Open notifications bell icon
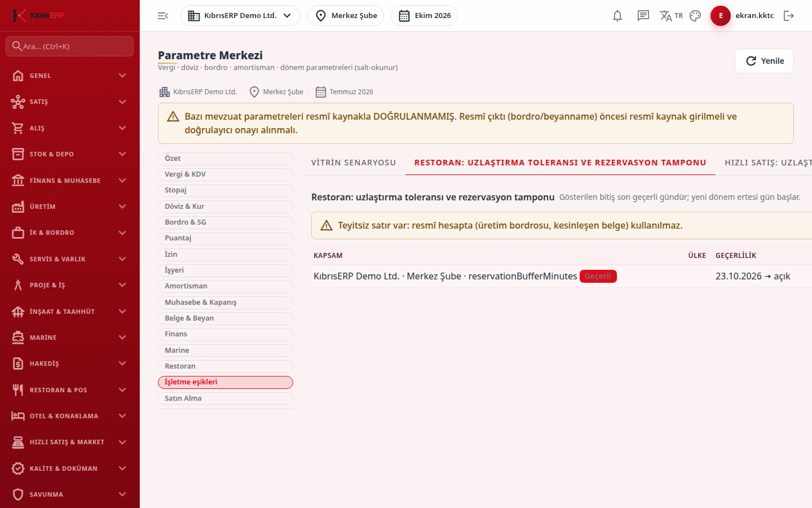This screenshot has width=812, height=508. click(x=617, y=16)
